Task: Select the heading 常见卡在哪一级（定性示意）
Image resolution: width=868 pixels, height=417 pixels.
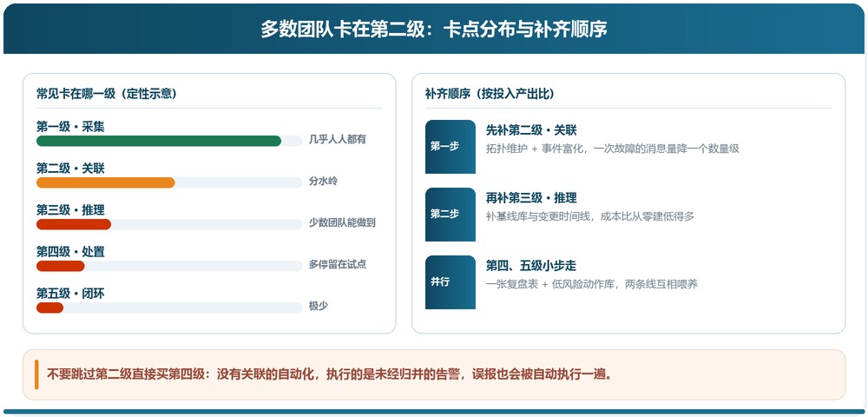Action: click(107, 94)
